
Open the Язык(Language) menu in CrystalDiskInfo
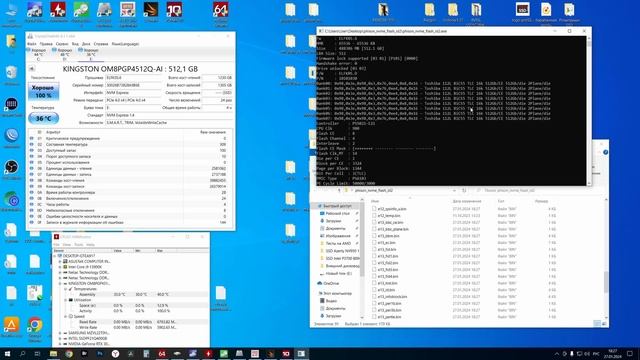[x=125, y=44]
